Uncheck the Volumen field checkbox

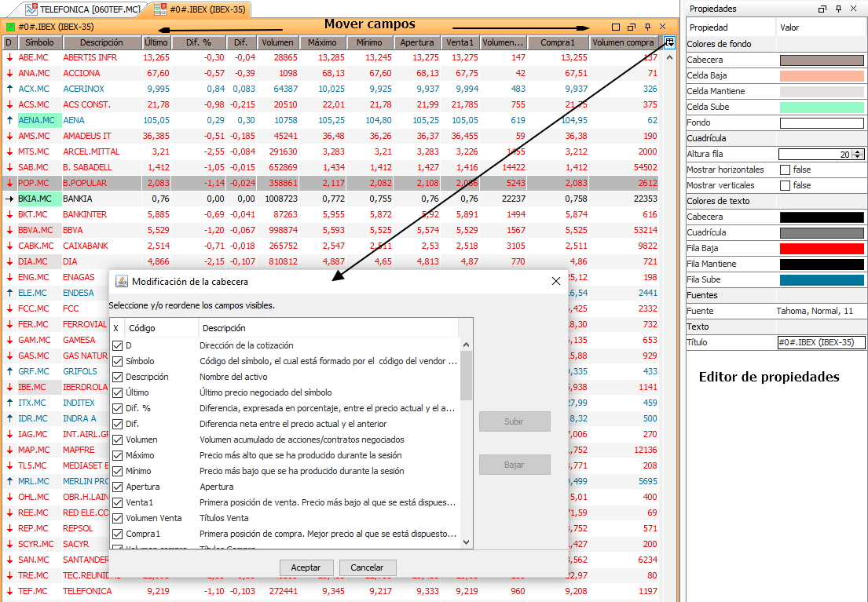pyautogui.click(x=117, y=440)
